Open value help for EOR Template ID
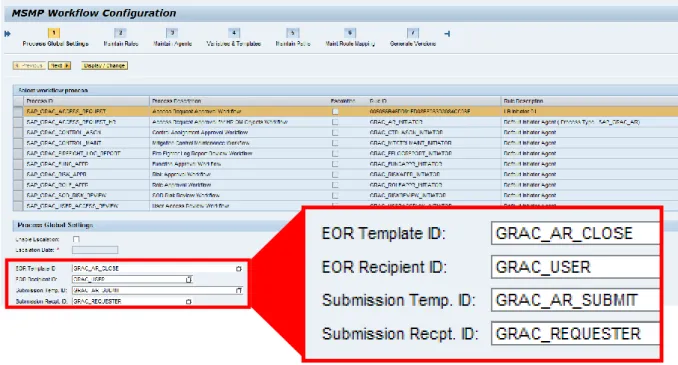678x365 pixels. click(238, 269)
